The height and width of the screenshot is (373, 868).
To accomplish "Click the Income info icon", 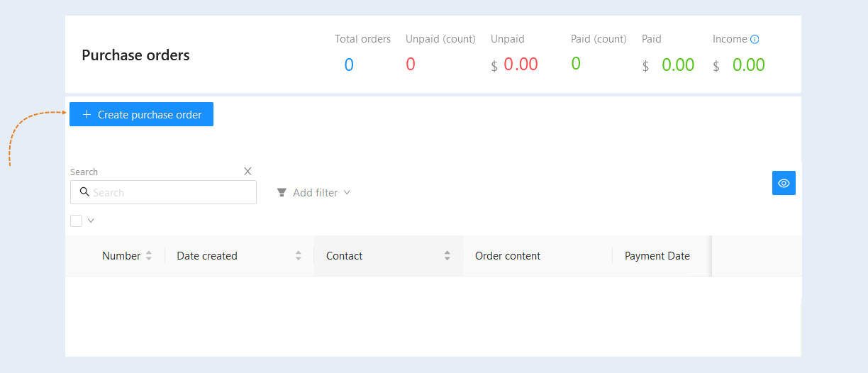I will [755, 40].
